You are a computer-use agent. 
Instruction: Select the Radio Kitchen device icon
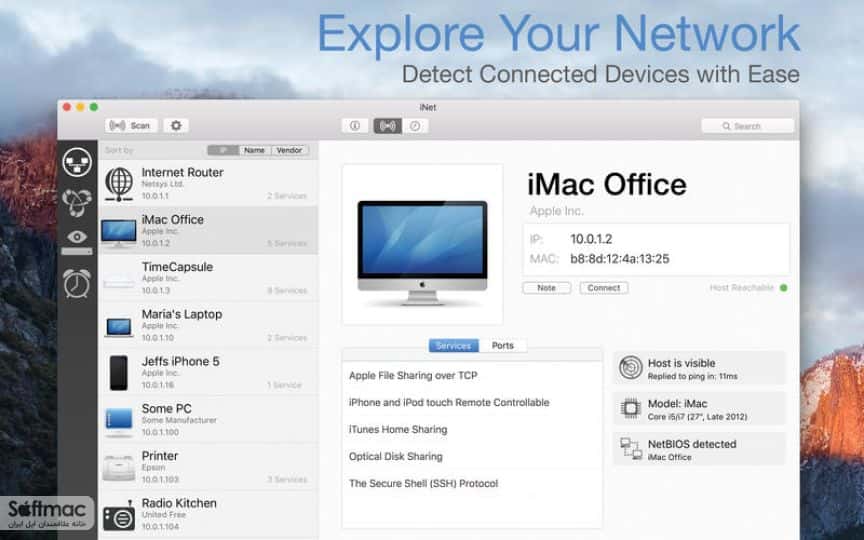click(118, 515)
